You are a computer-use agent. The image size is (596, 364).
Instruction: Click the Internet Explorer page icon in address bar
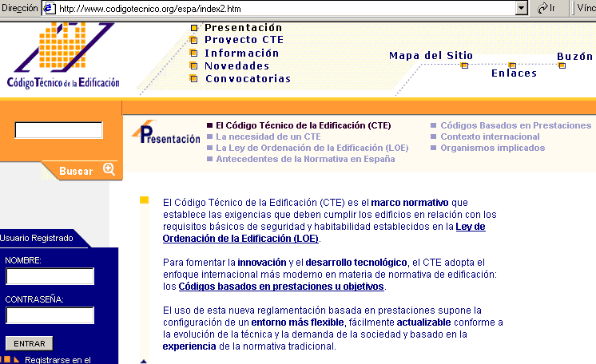[x=50, y=8]
